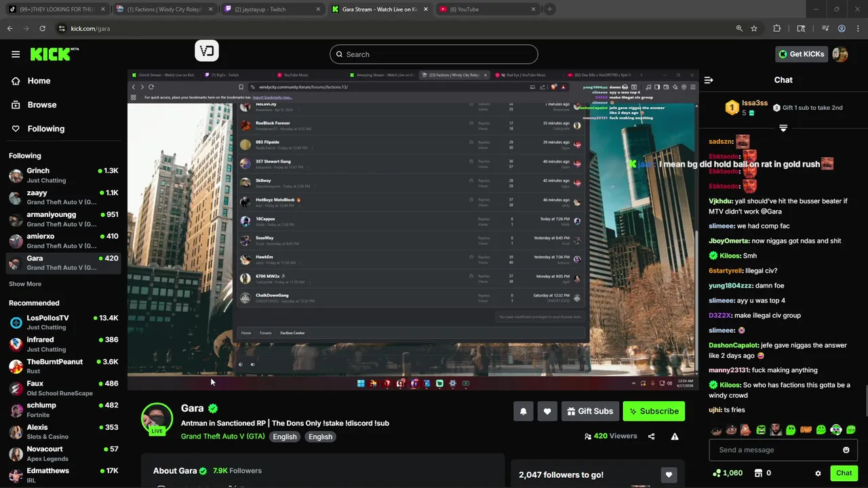Open Faux's Old School RuneScape stream
Viewport: 868px width, 488px height.
tap(63, 388)
